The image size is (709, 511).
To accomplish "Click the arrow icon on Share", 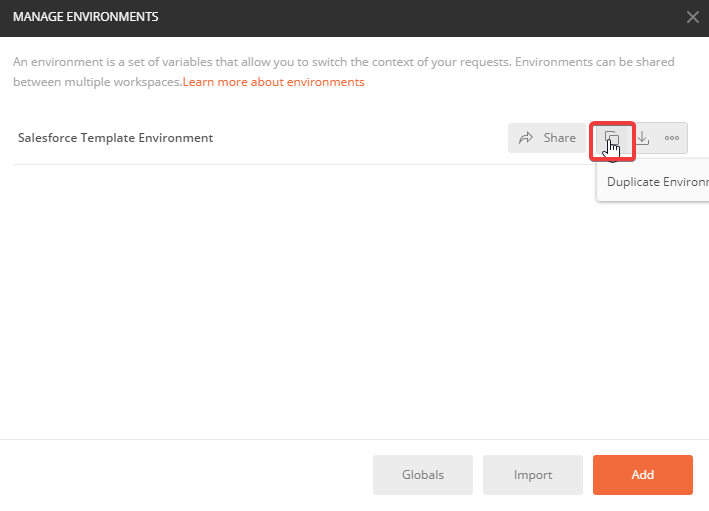I will click(x=526, y=138).
